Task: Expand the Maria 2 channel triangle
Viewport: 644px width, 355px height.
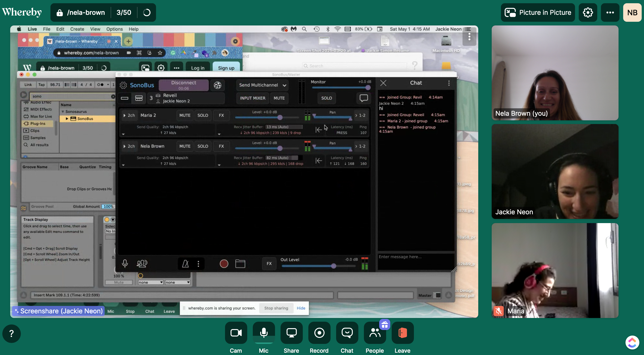Action: pos(124,115)
